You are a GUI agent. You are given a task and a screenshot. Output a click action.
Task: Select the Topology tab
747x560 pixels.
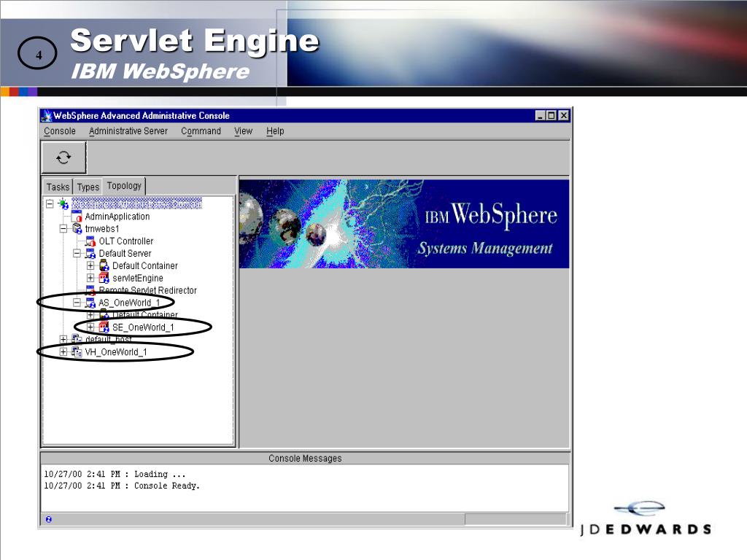click(x=124, y=186)
